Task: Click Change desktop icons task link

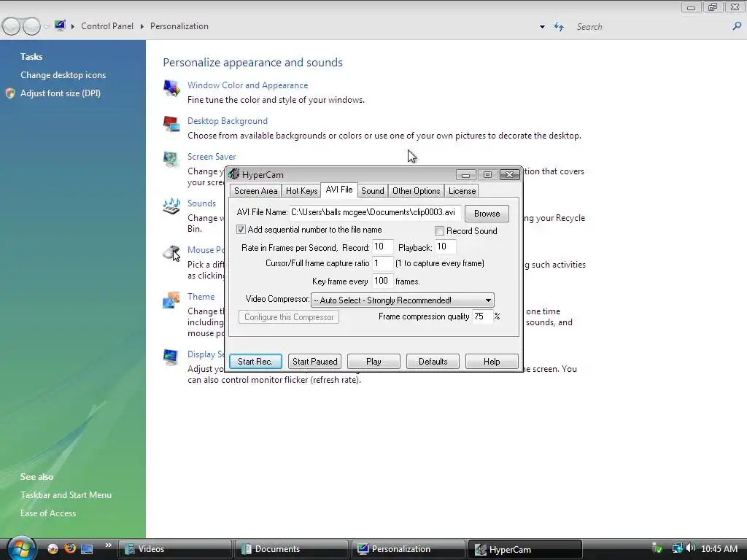Action: pyautogui.click(x=63, y=75)
